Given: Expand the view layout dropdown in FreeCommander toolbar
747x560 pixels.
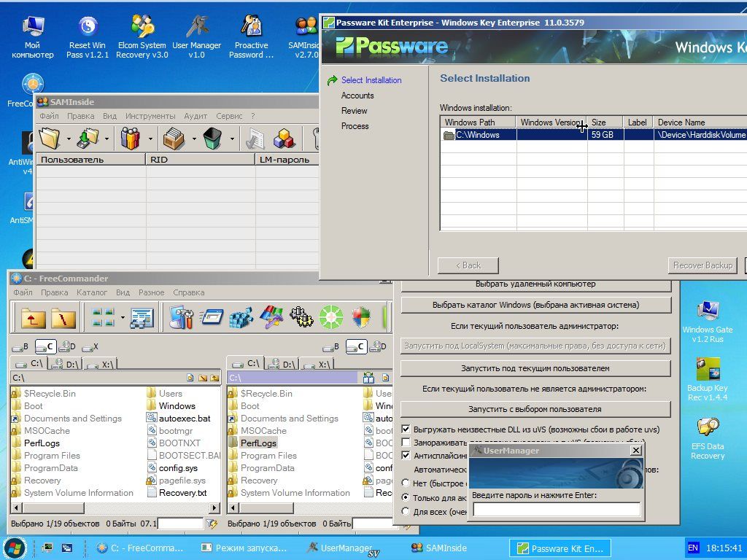Looking at the screenshot, I should coord(123,317).
